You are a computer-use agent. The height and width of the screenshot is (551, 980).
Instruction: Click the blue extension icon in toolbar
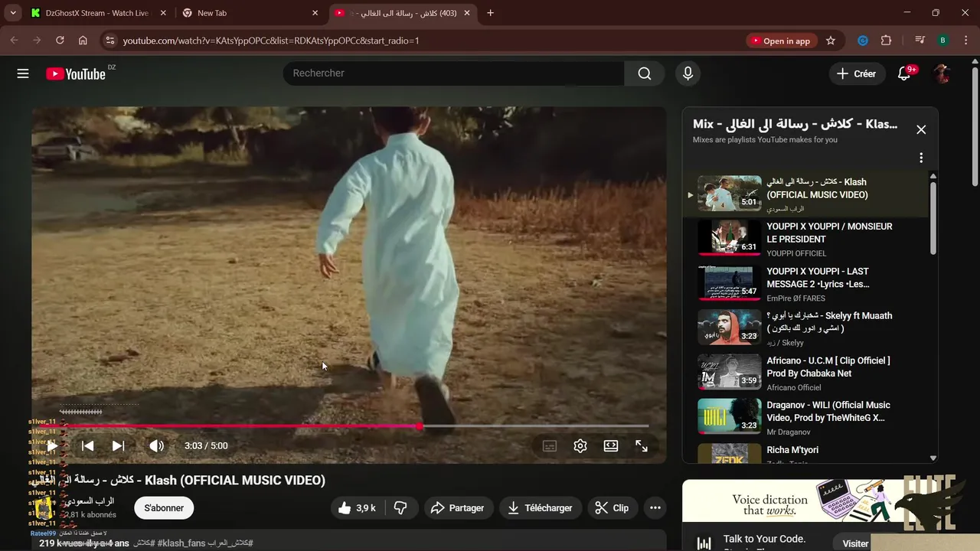863,41
